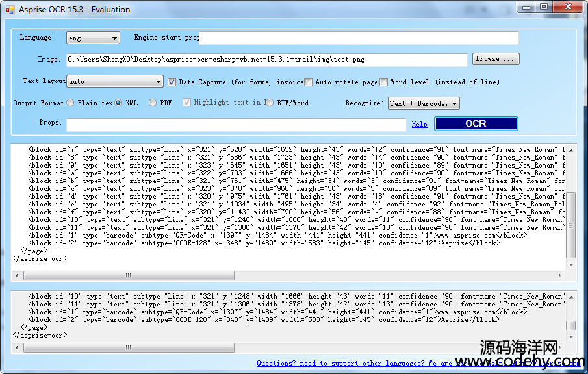
Task: Click the Image path input field
Action: (266, 60)
